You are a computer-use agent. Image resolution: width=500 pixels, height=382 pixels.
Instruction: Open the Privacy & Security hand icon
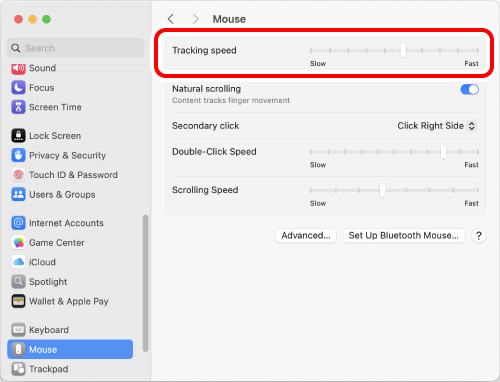coord(18,155)
